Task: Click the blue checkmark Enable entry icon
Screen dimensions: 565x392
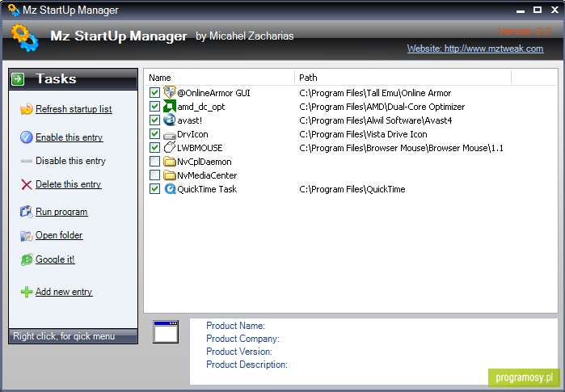Action: point(27,137)
